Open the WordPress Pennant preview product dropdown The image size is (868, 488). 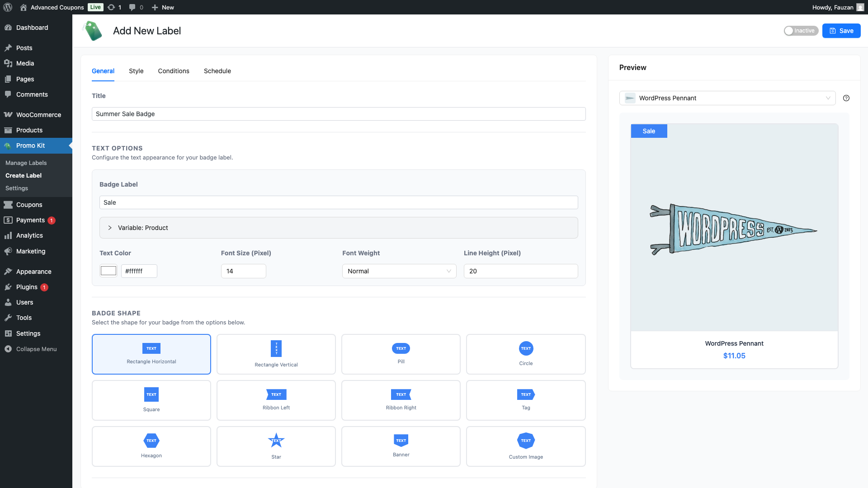pos(727,98)
